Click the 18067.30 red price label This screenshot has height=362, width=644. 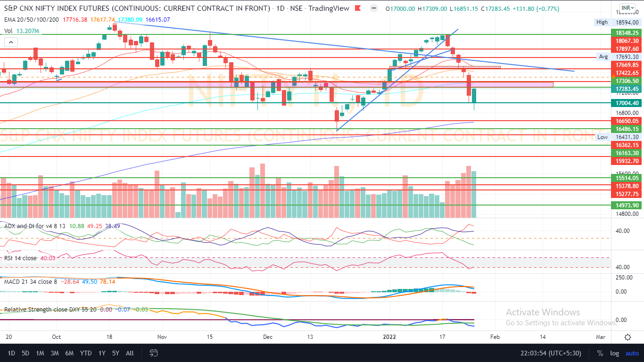[x=627, y=41]
